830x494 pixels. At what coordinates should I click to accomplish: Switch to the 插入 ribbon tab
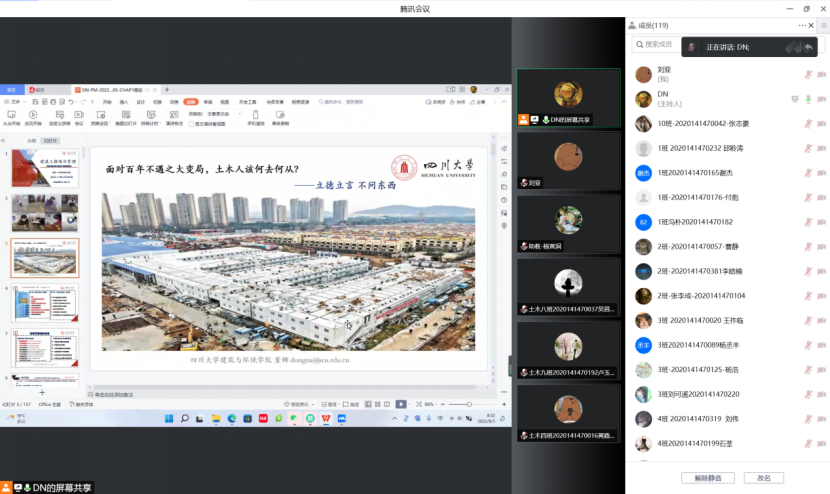(x=124, y=102)
